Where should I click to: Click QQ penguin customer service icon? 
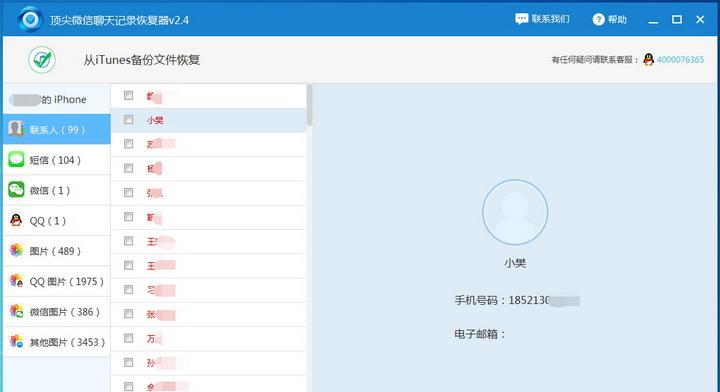coord(648,59)
